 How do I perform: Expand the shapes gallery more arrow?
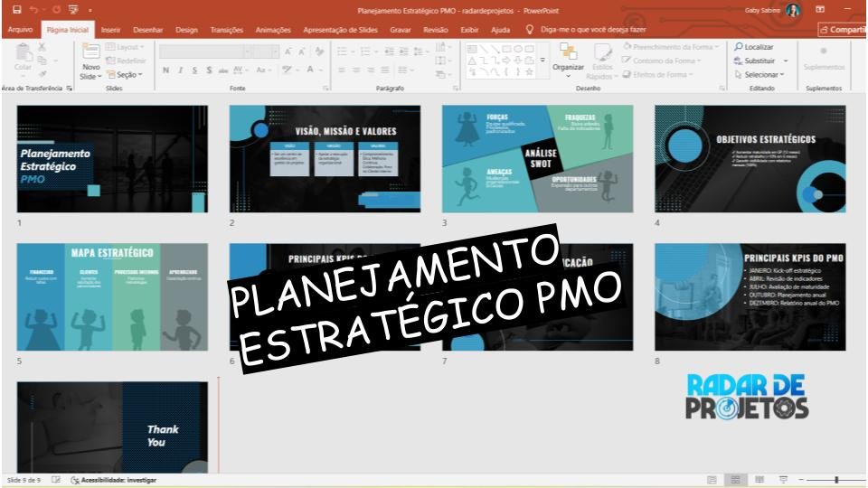pos(543,61)
